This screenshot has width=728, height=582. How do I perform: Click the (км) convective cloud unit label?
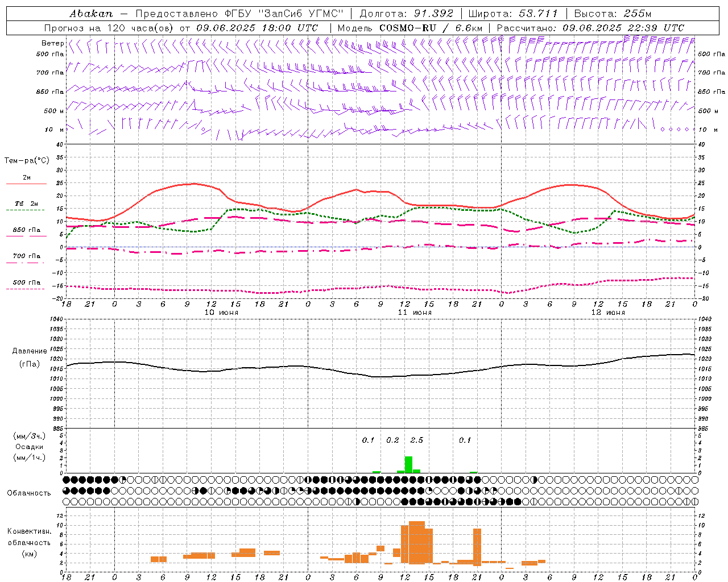30,554
